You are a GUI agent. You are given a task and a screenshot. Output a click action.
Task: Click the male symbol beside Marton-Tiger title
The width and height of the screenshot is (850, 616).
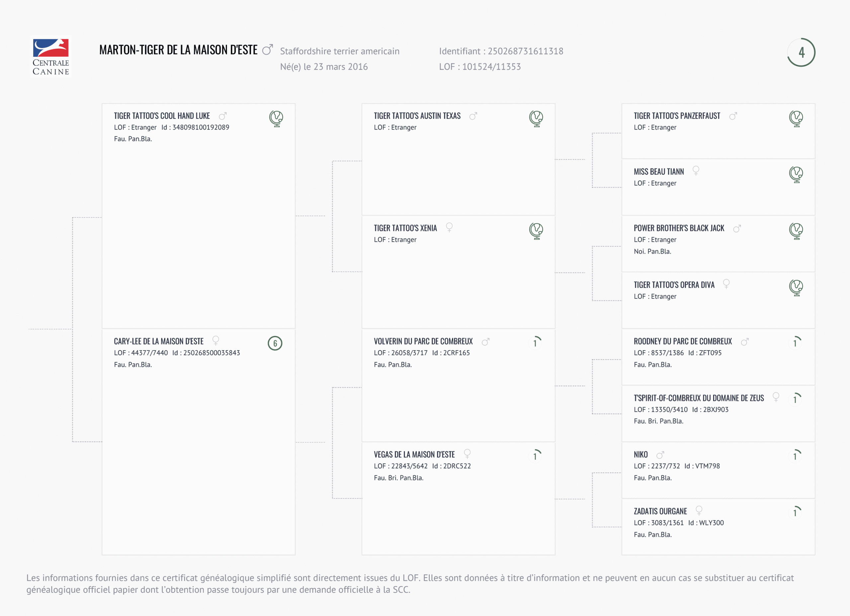[267, 50]
